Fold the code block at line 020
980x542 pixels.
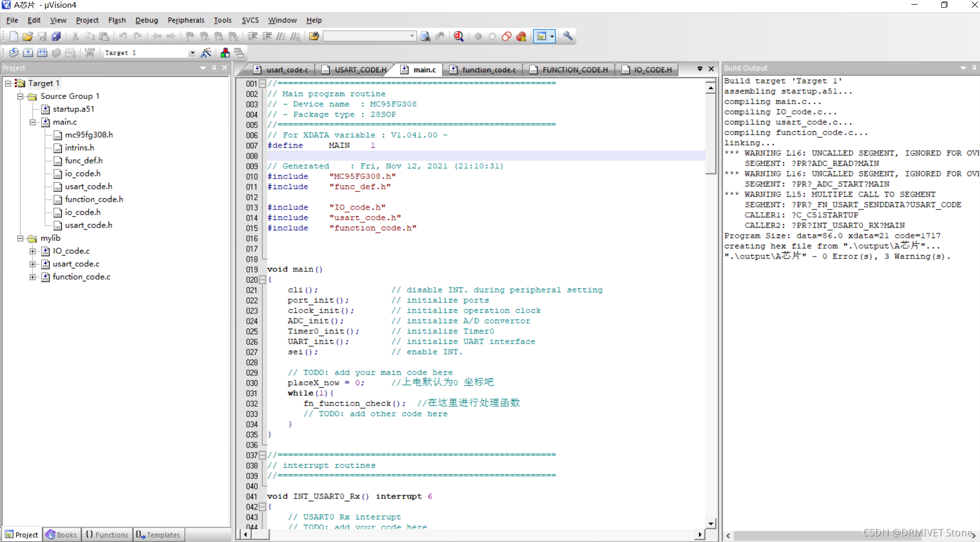[x=262, y=280]
